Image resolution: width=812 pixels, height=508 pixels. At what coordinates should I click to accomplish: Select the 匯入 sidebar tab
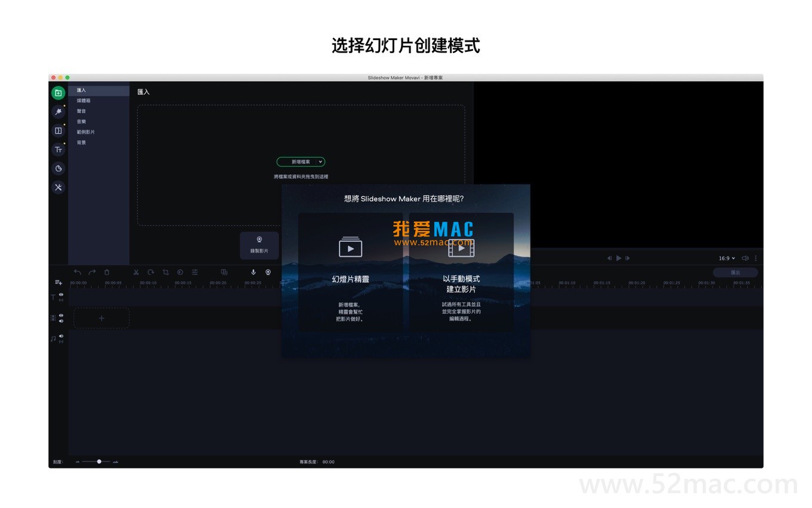98,91
